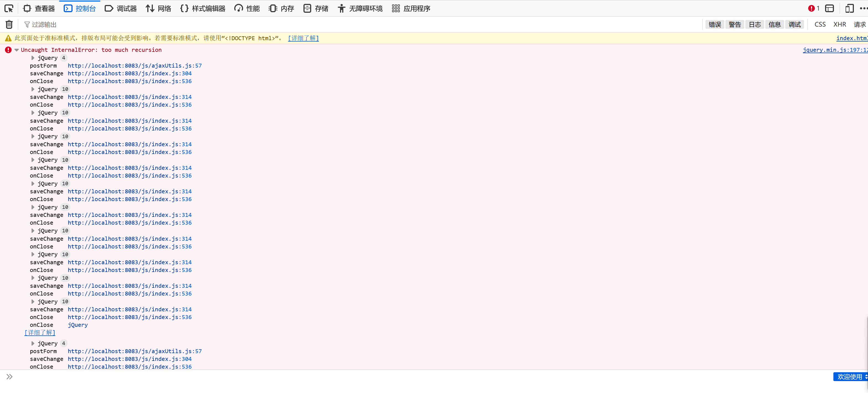Image resolution: width=868 pixels, height=393 pixels.
Task: Open ajaxUtils.js:57 link for first postForm
Action: pos(135,66)
